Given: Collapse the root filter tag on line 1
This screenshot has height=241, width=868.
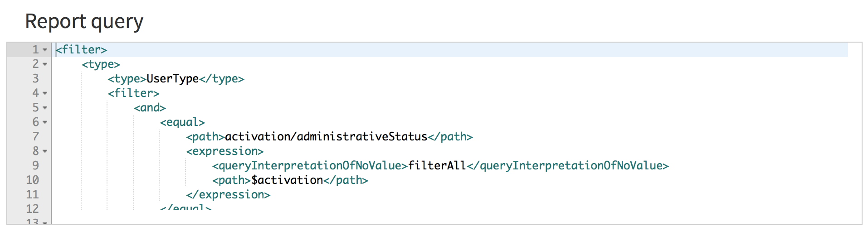Looking at the screenshot, I should coord(45,50).
